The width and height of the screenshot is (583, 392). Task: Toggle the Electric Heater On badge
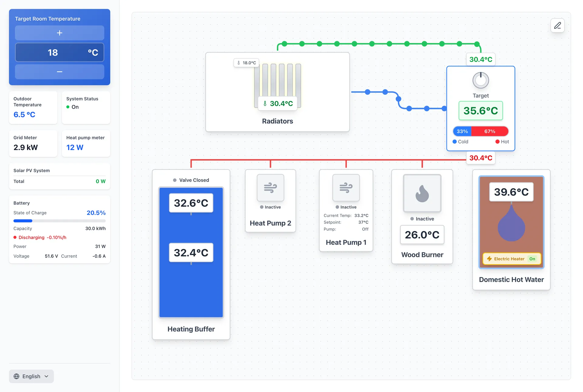tap(532, 259)
